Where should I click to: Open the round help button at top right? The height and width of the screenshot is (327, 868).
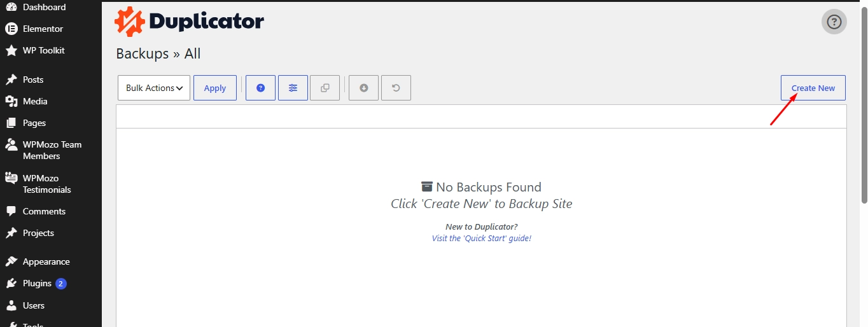(x=834, y=22)
